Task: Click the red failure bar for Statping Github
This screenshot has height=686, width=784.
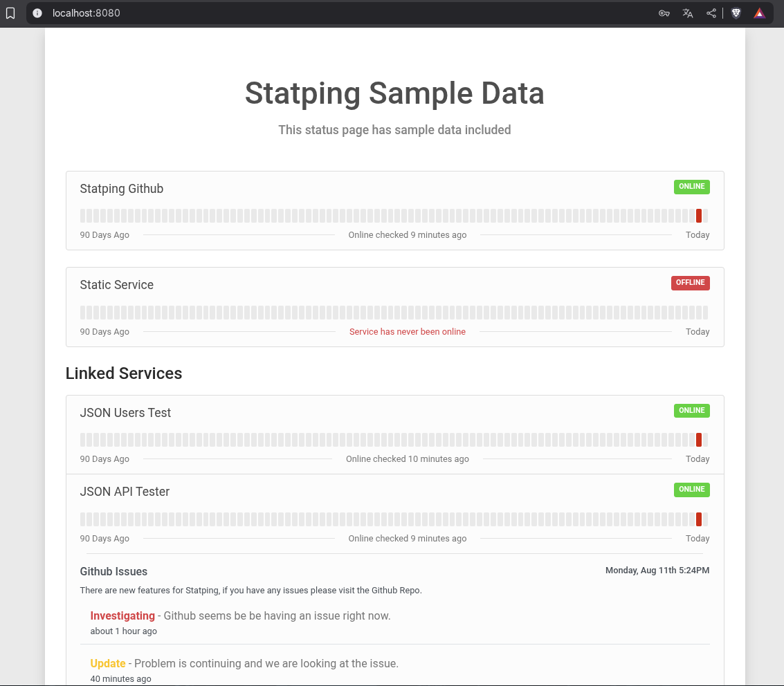Action: [699, 216]
